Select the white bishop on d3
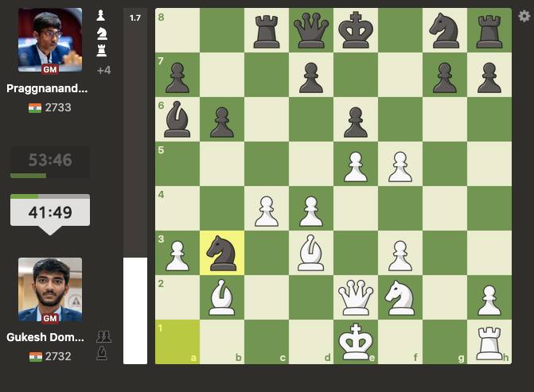Screen dimensions: 534x392 (x=311, y=253)
